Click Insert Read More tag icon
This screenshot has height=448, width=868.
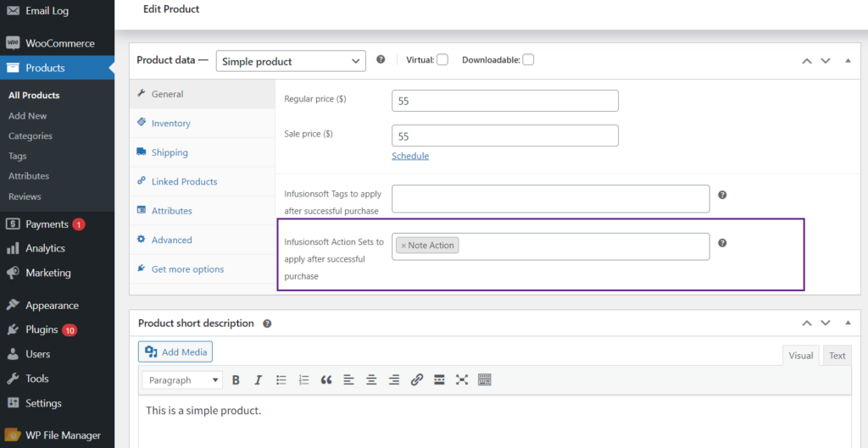click(x=440, y=380)
